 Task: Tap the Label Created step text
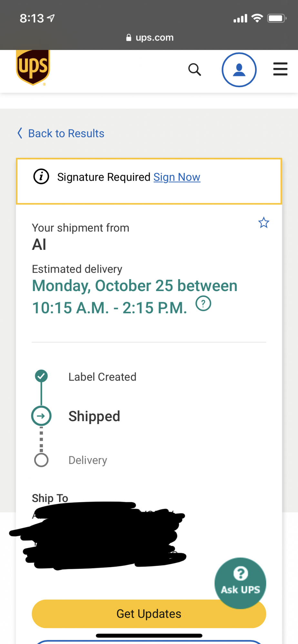tap(102, 377)
